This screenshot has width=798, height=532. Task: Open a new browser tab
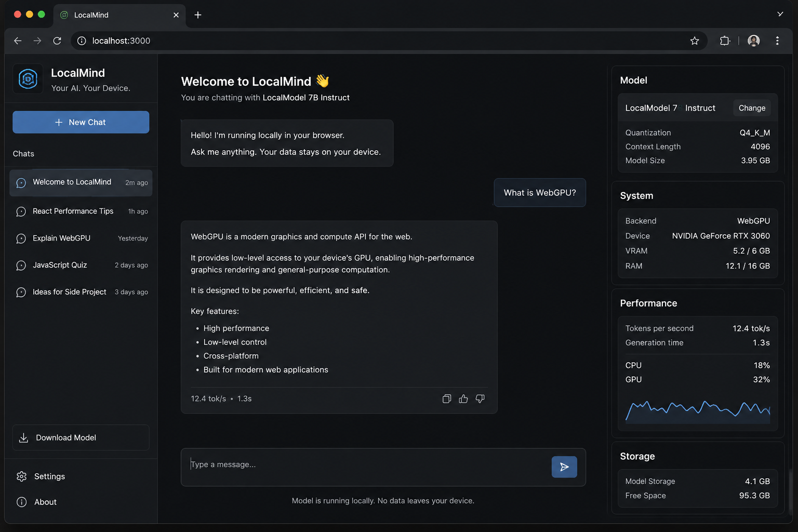198,15
